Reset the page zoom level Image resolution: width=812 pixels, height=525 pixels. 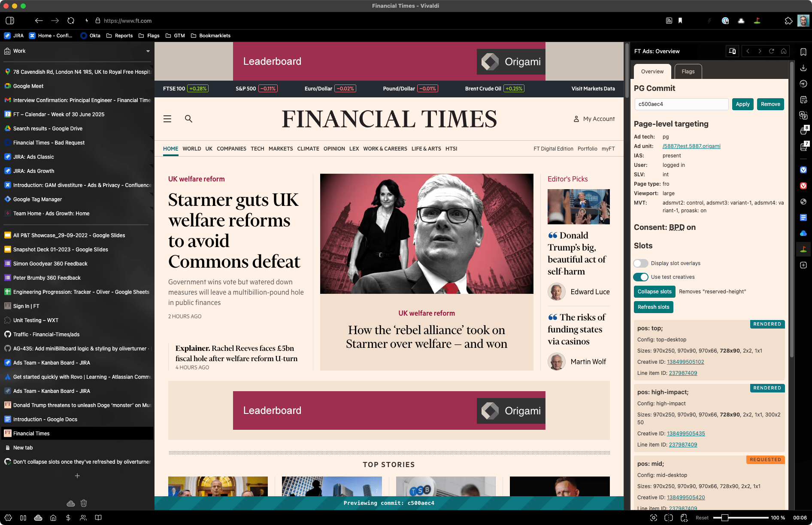click(x=702, y=518)
